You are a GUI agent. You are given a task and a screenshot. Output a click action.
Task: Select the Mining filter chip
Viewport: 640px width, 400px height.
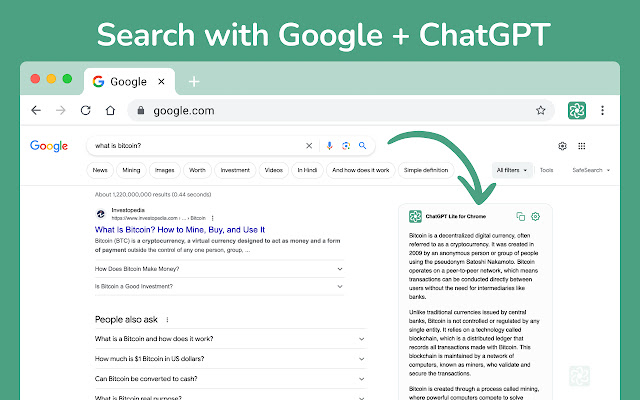point(131,170)
